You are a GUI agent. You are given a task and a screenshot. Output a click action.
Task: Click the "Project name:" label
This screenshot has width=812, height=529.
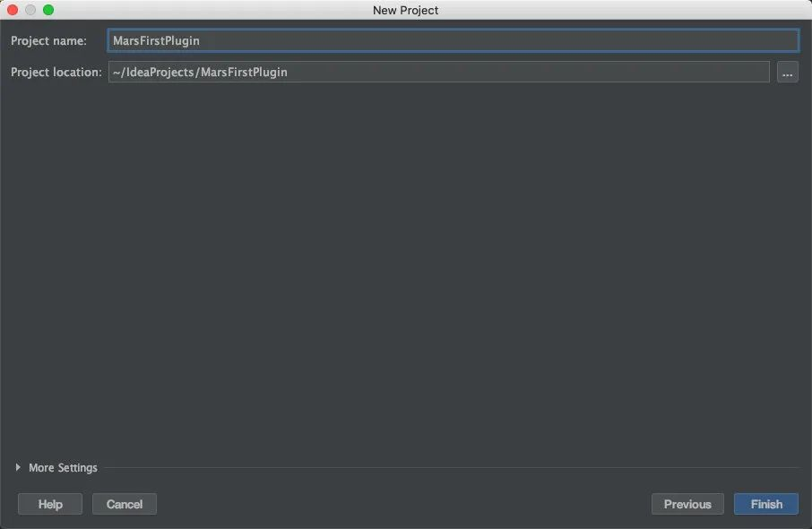pos(48,40)
